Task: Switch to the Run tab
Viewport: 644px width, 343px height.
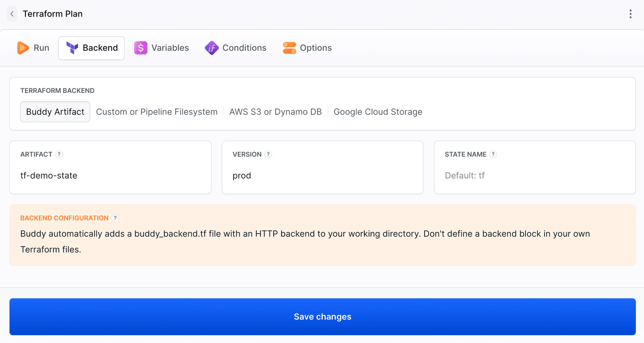Action: (33, 48)
